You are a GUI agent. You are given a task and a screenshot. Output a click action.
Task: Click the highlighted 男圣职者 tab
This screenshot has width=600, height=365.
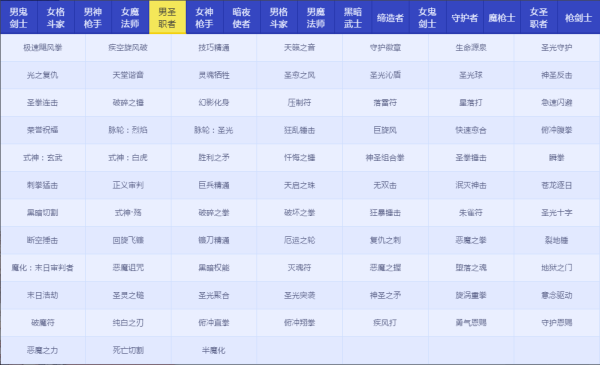pos(167,18)
